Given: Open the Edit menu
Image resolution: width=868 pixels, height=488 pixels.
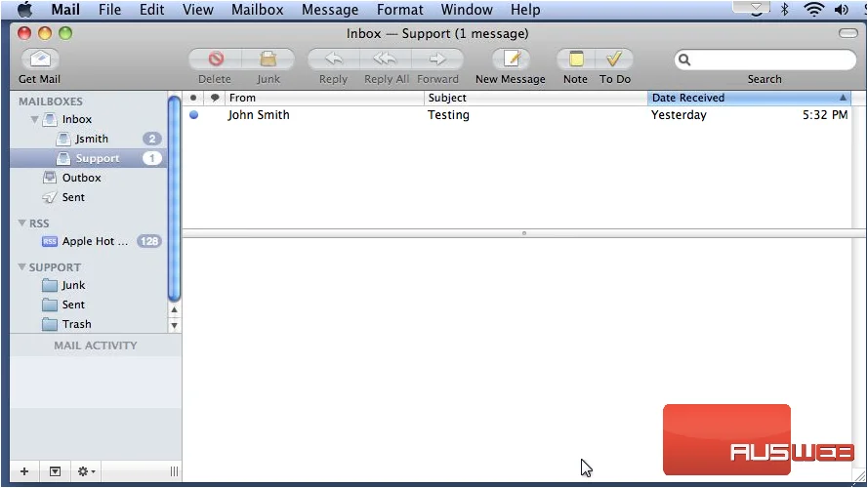Looking at the screenshot, I should pyautogui.click(x=151, y=10).
